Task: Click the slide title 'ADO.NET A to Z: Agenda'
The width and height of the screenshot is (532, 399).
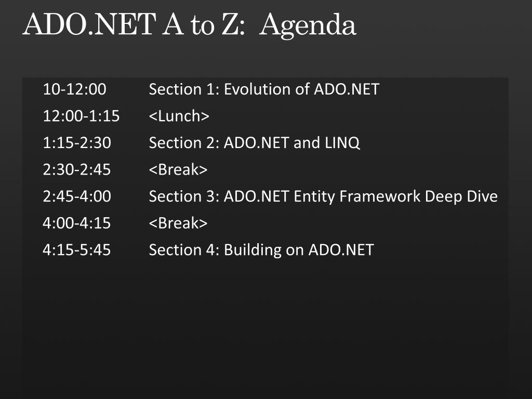Action: pyautogui.click(x=189, y=25)
